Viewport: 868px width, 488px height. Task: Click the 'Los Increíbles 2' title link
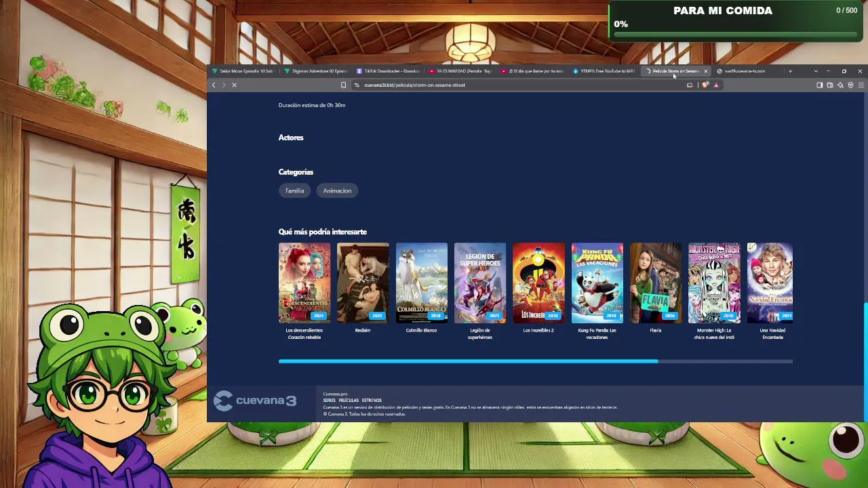(x=538, y=330)
